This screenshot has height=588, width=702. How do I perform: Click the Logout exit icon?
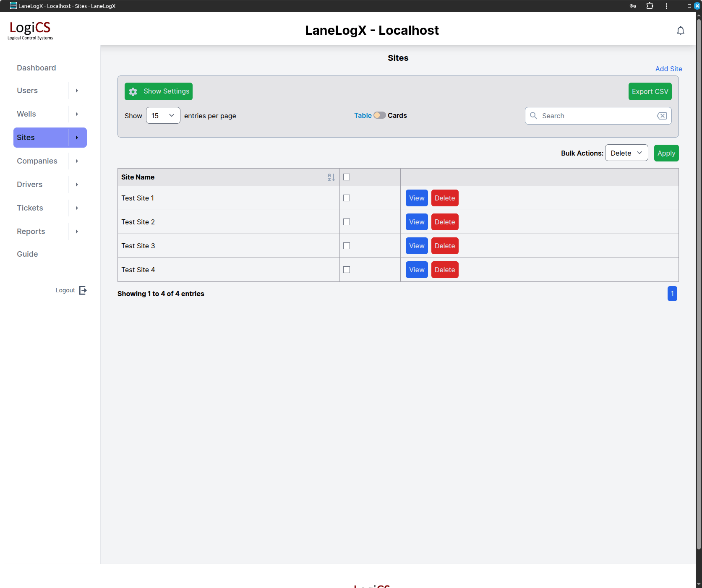83,290
